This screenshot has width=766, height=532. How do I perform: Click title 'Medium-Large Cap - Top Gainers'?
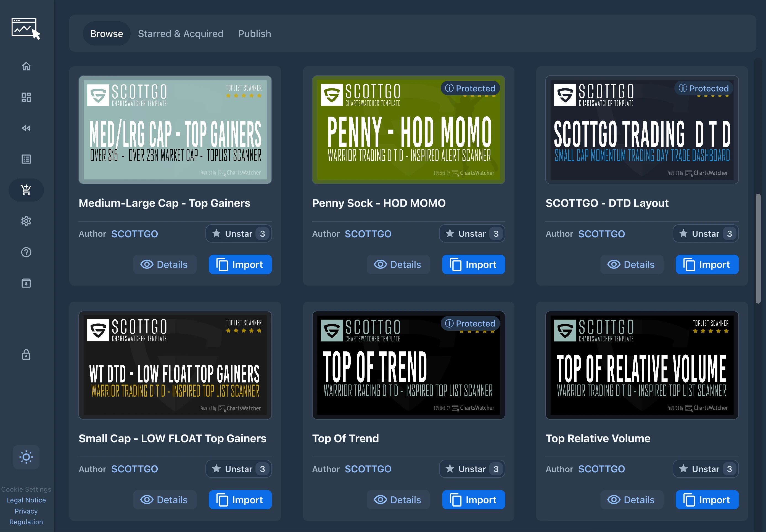(164, 203)
